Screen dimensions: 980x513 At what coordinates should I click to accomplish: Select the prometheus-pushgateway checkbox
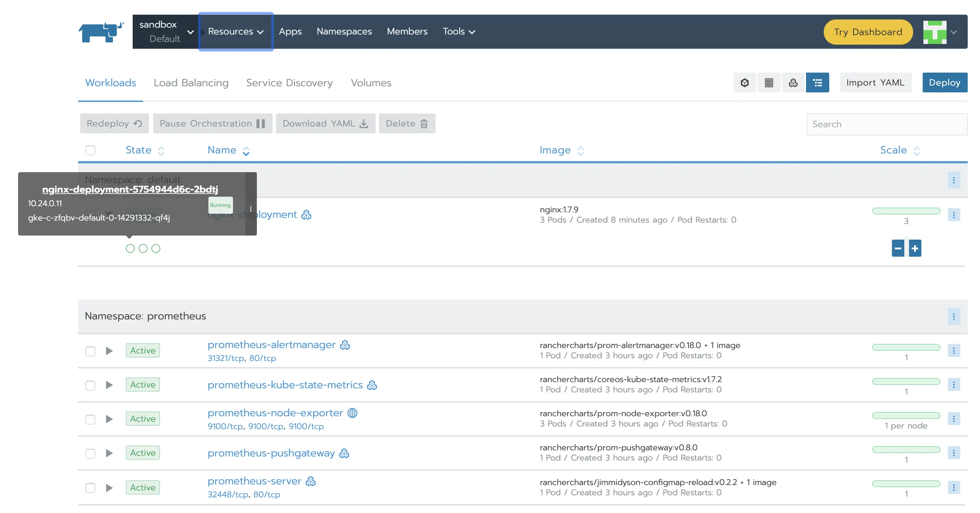pos(90,453)
